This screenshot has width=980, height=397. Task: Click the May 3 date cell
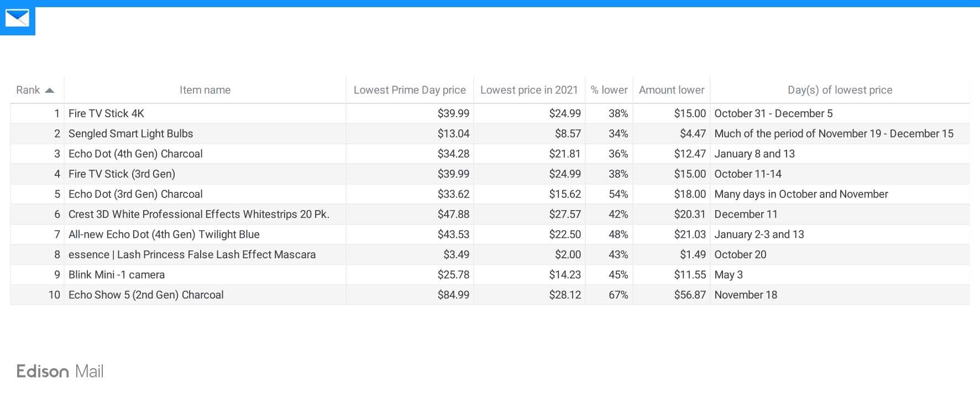pos(729,275)
